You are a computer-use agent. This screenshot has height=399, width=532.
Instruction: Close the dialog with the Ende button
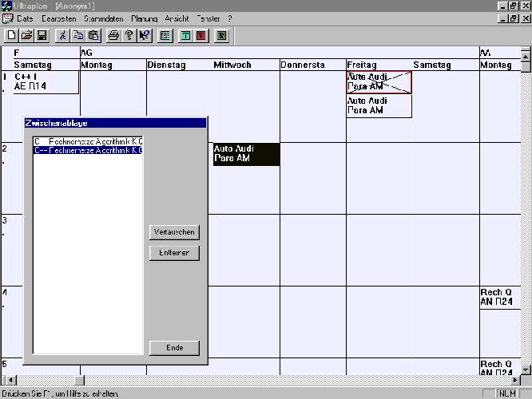point(174,348)
